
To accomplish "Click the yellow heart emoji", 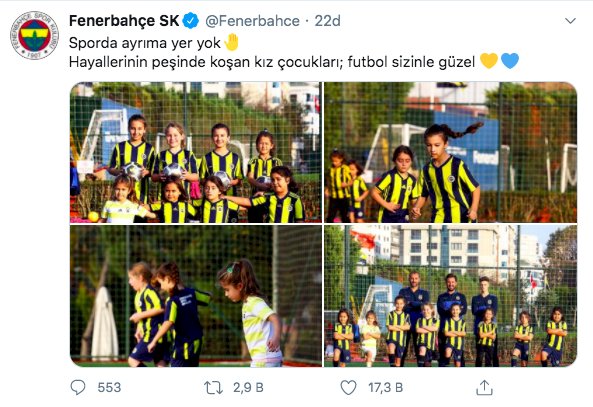I will coord(489,61).
